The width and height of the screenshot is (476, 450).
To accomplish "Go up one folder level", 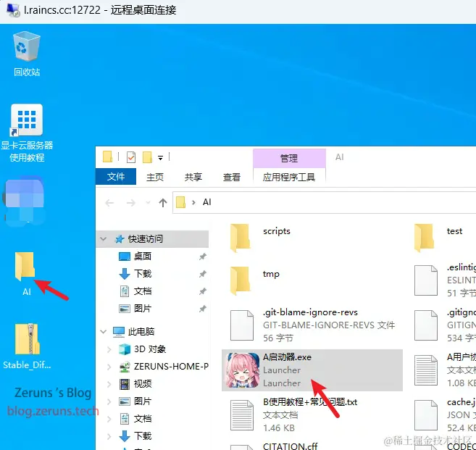I will pyautogui.click(x=163, y=202).
